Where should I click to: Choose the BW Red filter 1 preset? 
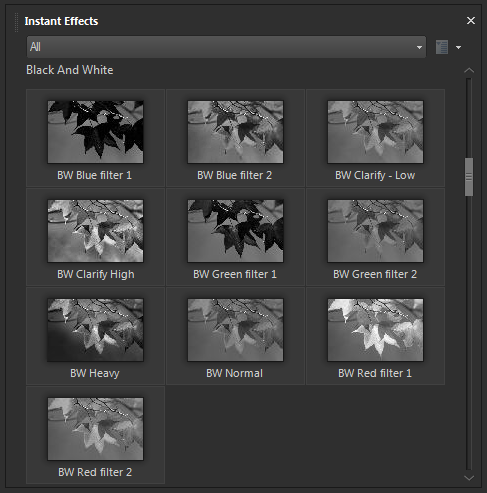click(375, 330)
